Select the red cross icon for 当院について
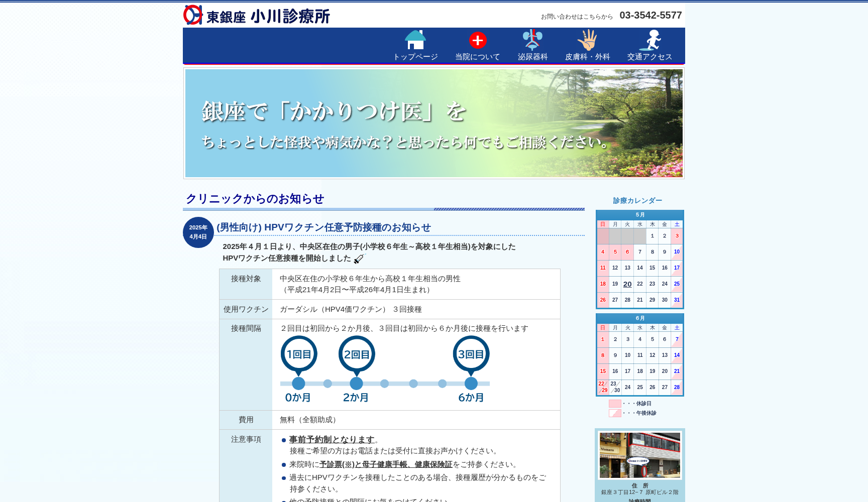868x502 pixels. click(x=477, y=39)
